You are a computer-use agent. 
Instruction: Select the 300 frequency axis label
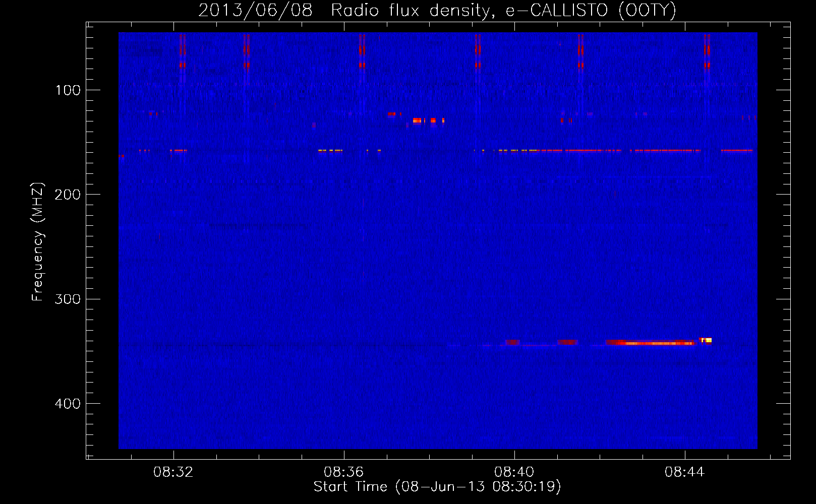point(68,299)
